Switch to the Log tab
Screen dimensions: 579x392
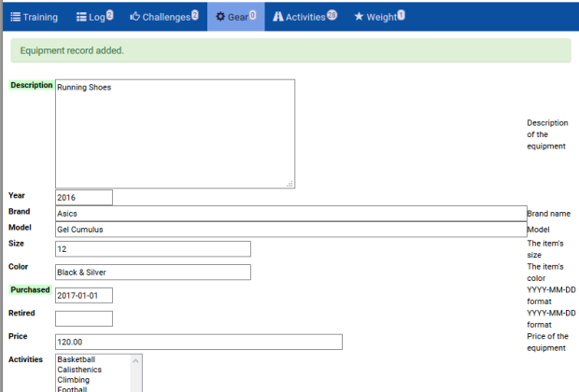pos(94,16)
